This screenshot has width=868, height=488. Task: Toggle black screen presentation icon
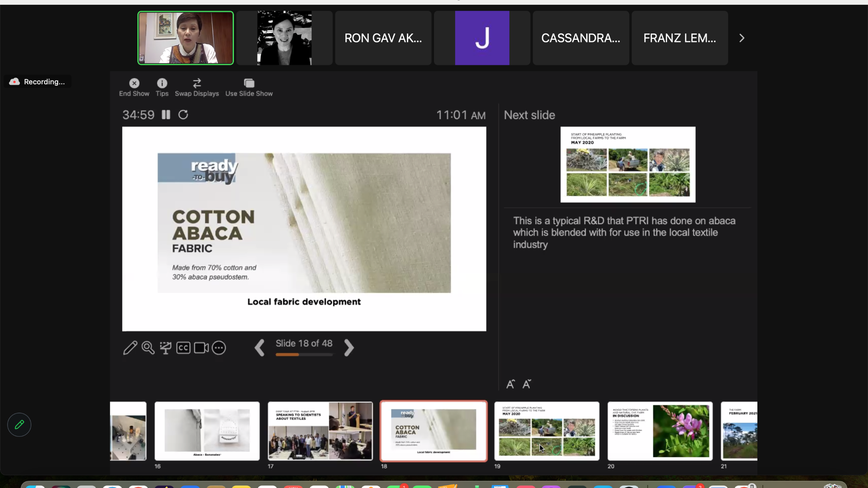point(166,348)
